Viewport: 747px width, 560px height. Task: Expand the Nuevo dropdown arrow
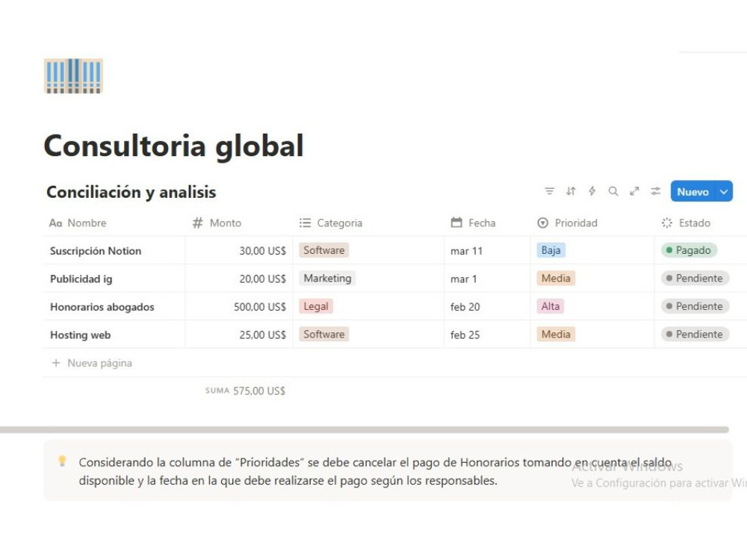click(724, 191)
